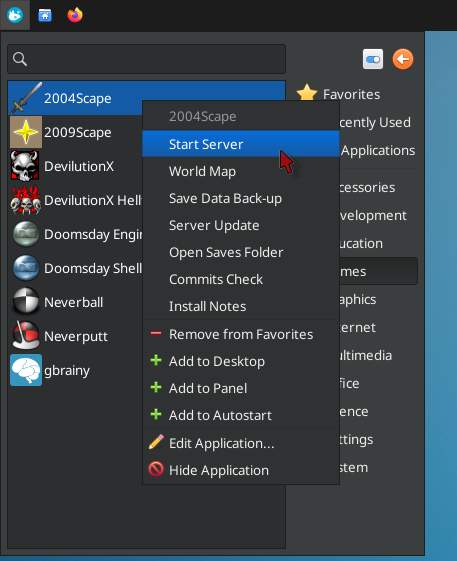Launch Neverball from the list
The height and width of the screenshot is (561, 457).
click(x=75, y=302)
